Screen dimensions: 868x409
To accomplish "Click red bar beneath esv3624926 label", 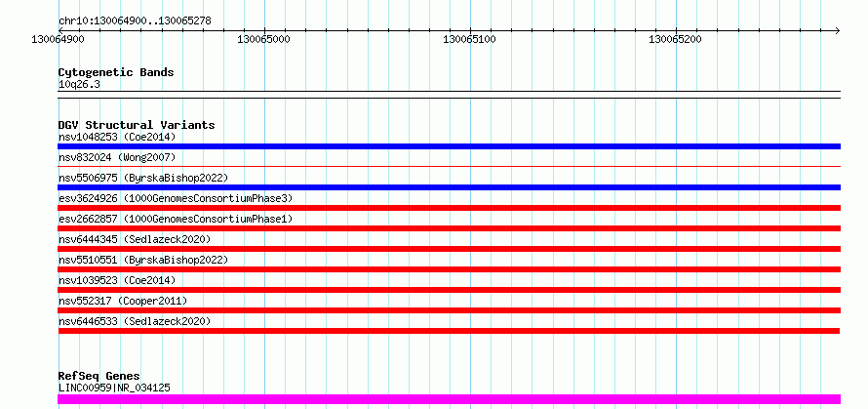I will click(449, 208).
